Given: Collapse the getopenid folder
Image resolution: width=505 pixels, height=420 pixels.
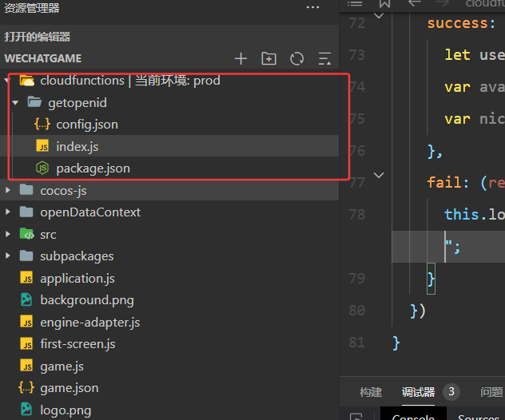Looking at the screenshot, I should [x=16, y=103].
